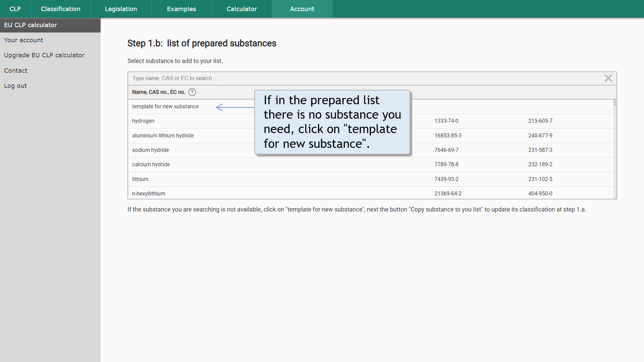Click the search input field

(372, 78)
